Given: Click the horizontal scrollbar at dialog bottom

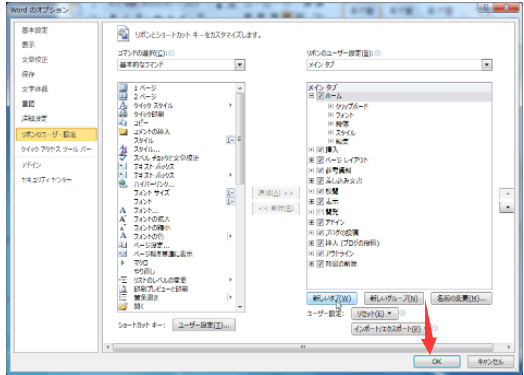Looking at the screenshot, I should pos(303,347).
